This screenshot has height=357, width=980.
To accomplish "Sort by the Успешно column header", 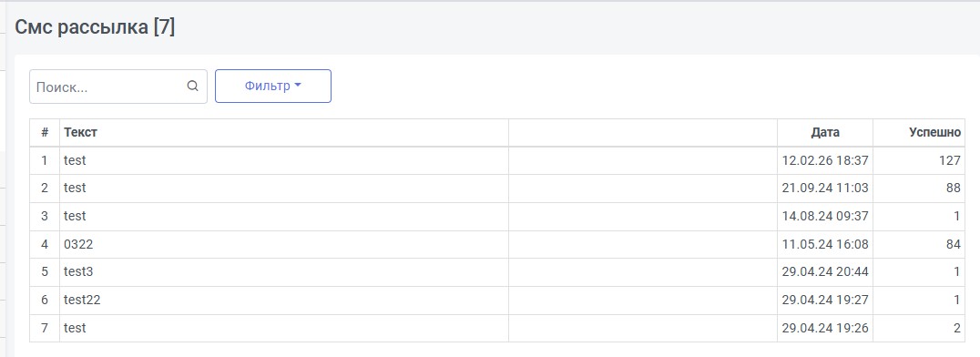I will [934, 133].
